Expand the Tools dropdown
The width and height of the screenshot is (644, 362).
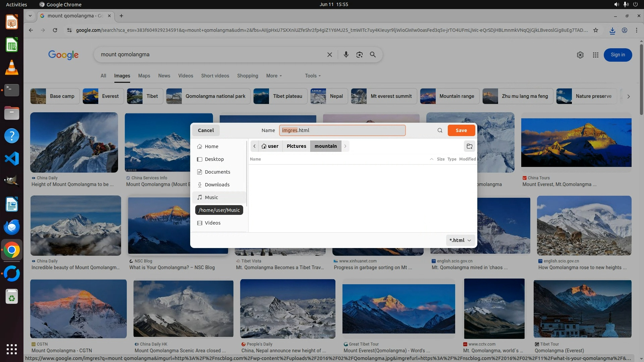pos(313,76)
